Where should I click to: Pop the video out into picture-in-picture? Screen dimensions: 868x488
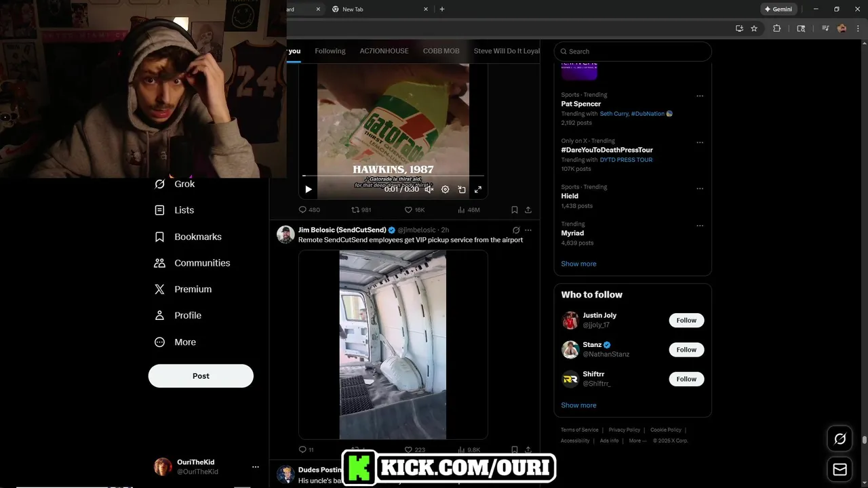click(x=462, y=190)
